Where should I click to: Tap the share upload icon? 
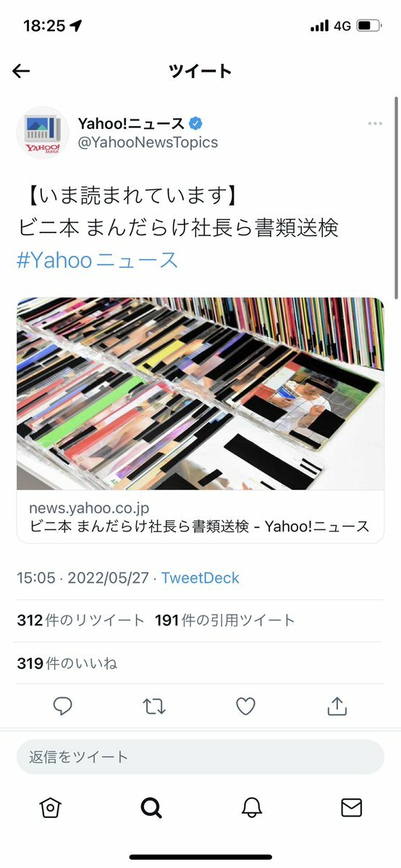(x=337, y=706)
